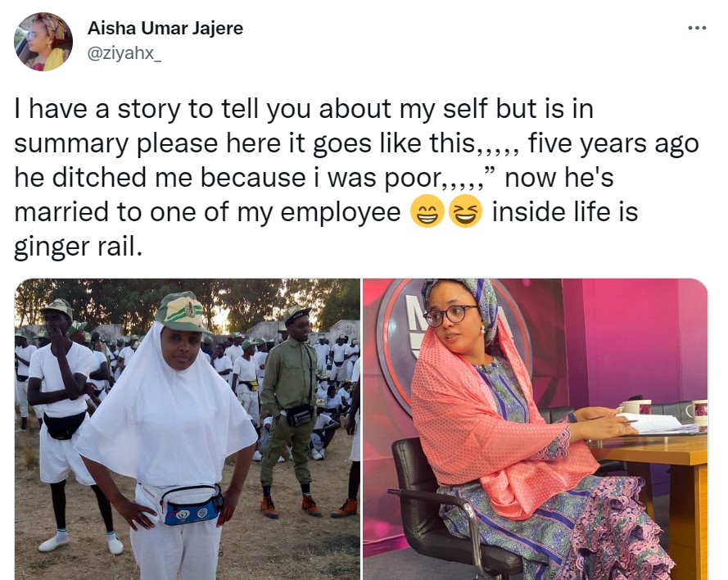Click the papers on the wooden desk
The height and width of the screenshot is (580, 728).
click(x=665, y=423)
